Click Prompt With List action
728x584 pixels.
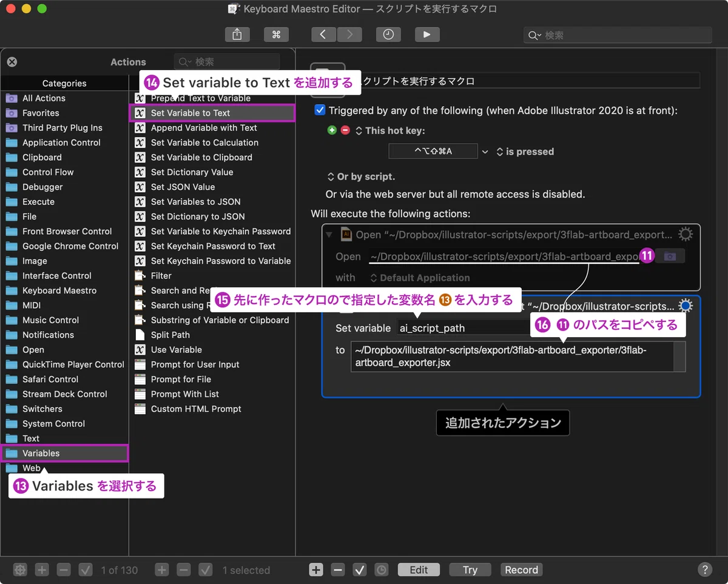(212, 394)
